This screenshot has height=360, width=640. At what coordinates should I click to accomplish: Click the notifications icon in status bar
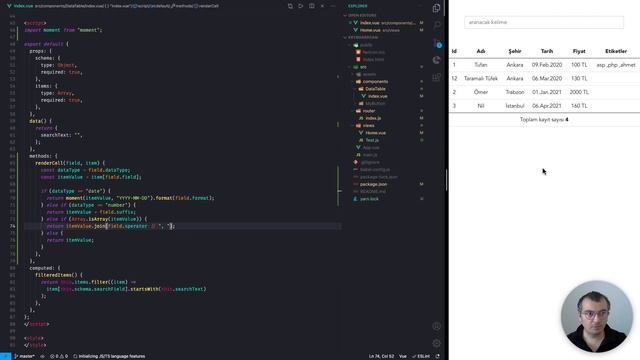pyautogui.click(x=438, y=356)
